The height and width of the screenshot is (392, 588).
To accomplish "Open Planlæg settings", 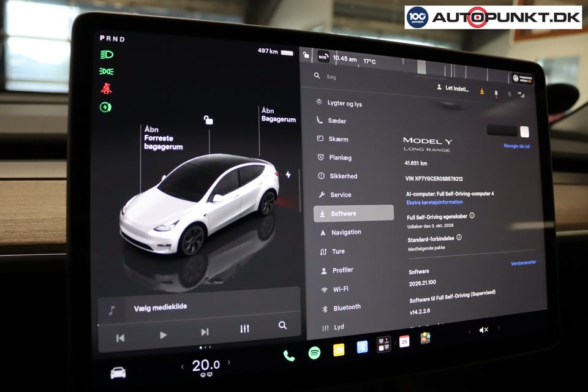I will pos(334,157).
